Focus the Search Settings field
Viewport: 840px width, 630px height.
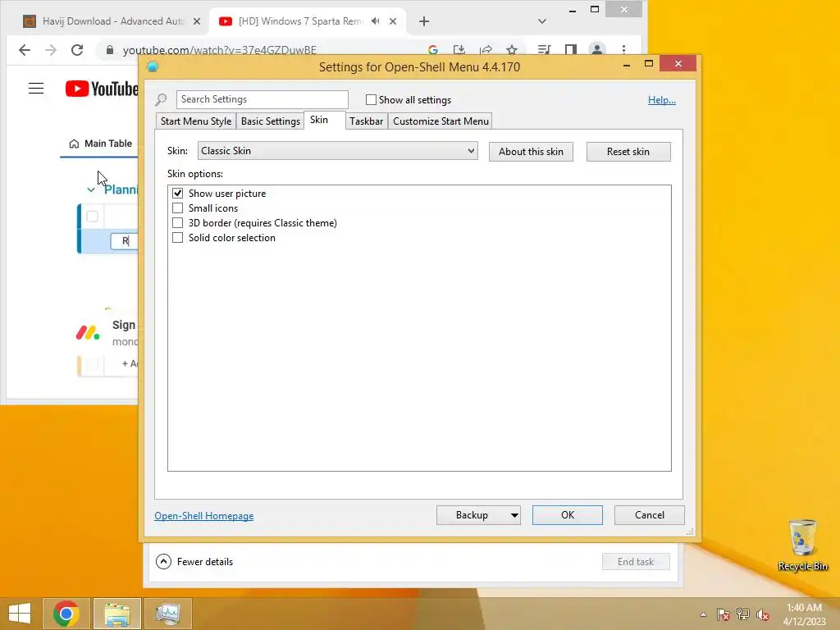coord(262,99)
